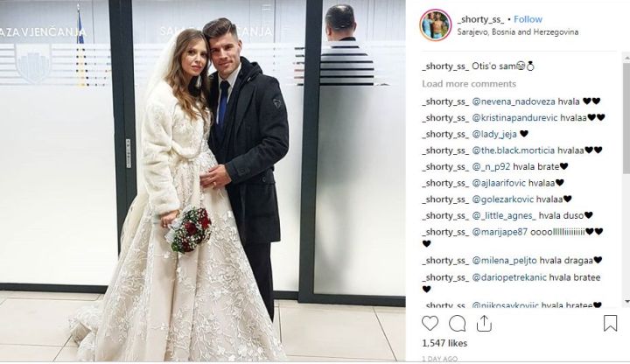Follow the _shorty_ss_ account
The width and height of the screenshot is (630, 364).
[x=528, y=19]
